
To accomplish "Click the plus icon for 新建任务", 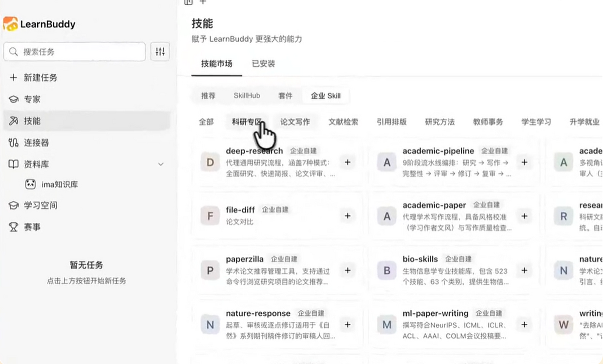I will (x=14, y=78).
